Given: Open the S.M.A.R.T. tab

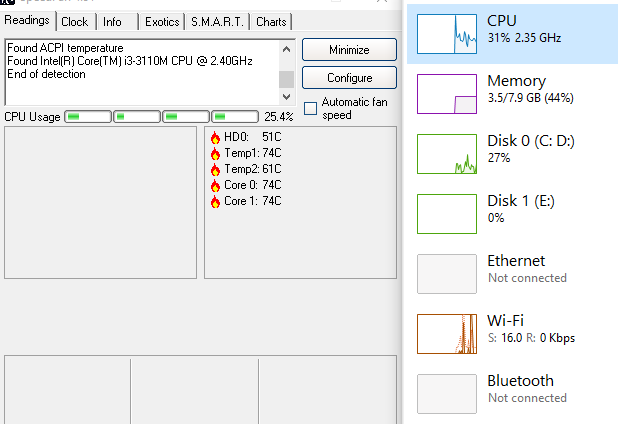Looking at the screenshot, I should (x=217, y=22).
